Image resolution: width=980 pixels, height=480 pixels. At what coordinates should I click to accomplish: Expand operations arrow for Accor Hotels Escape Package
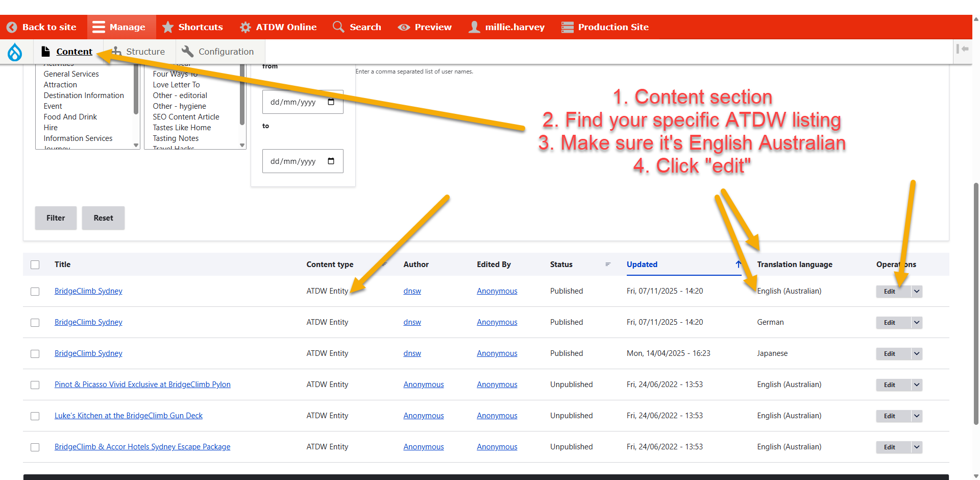point(917,447)
